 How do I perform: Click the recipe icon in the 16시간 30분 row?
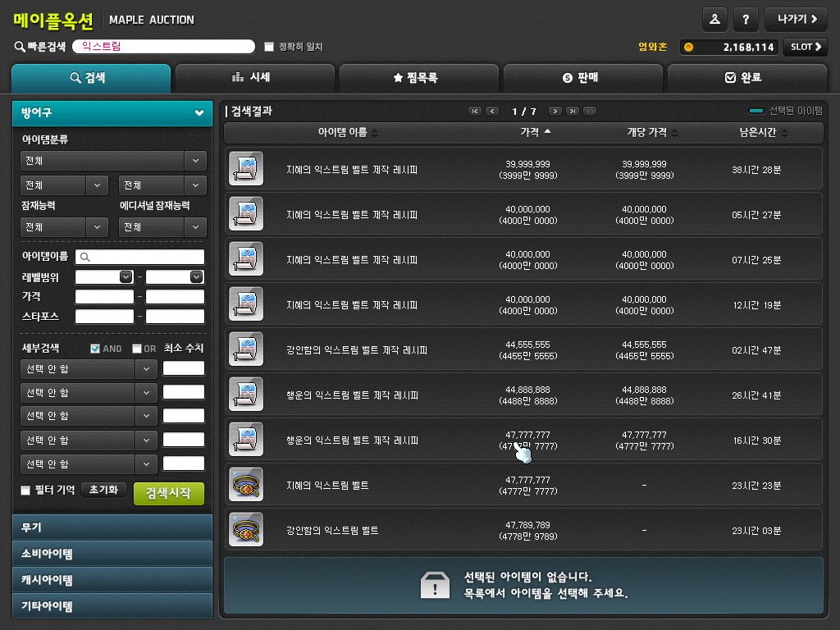(246, 439)
